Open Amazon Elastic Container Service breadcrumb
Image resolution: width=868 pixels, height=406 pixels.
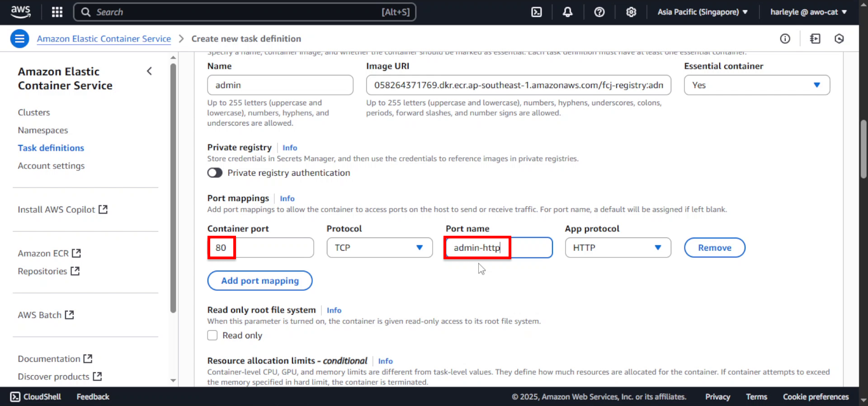pyautogui.click(x=104, y=39)
